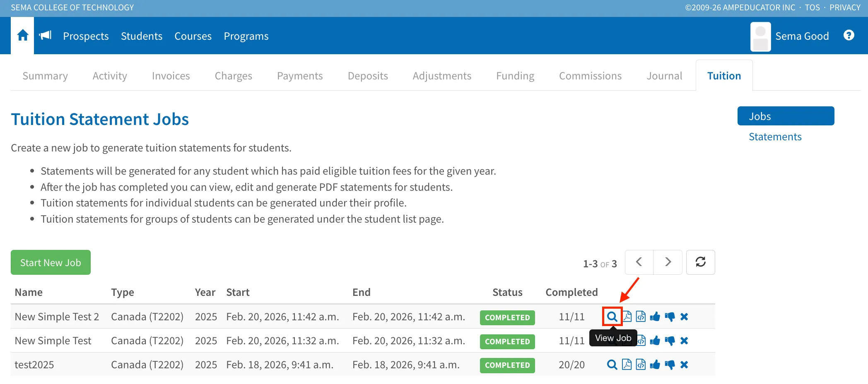Export XML code file for test2025

coord(641,365)
